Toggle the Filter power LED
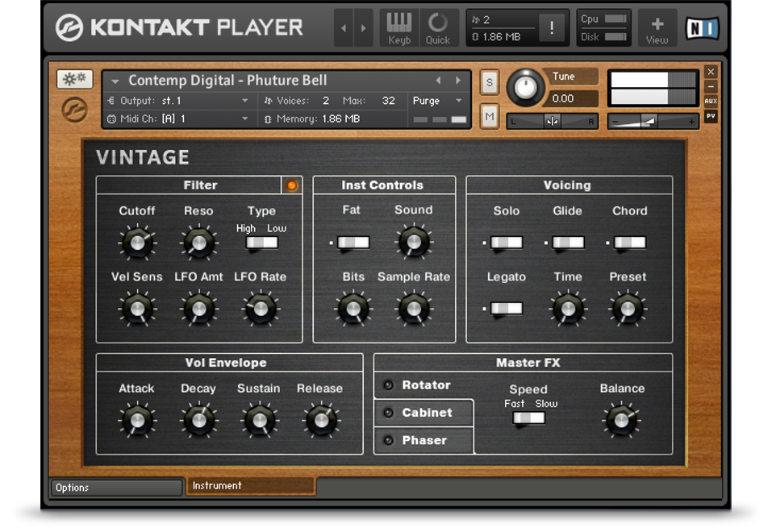Image resolution: width=772 pixels, height=532 pixels. (x=292, y=185)
